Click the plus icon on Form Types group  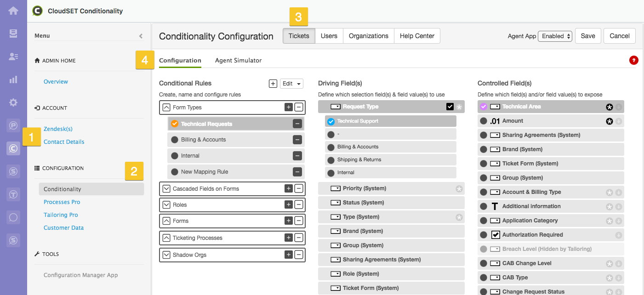tap(289, 108)
